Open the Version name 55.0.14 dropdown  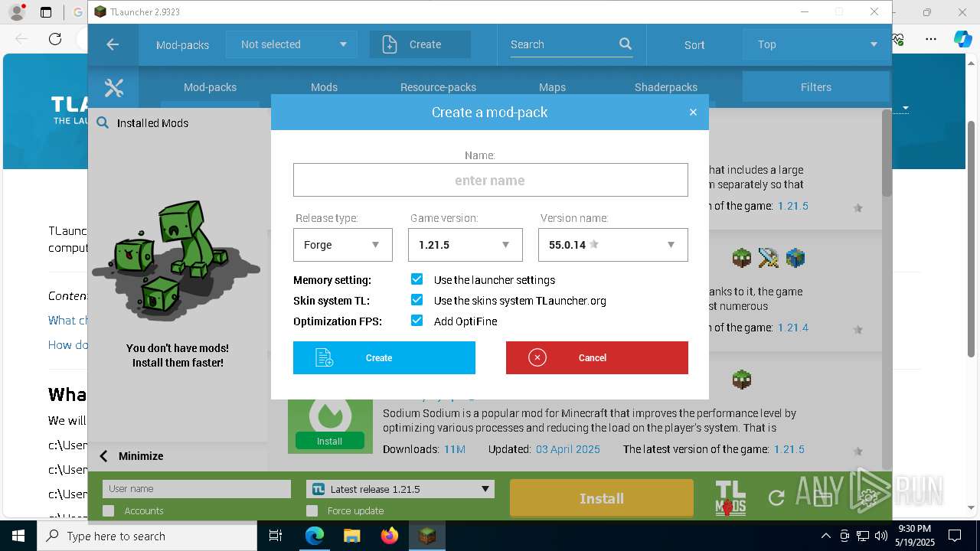click(613, 245)
